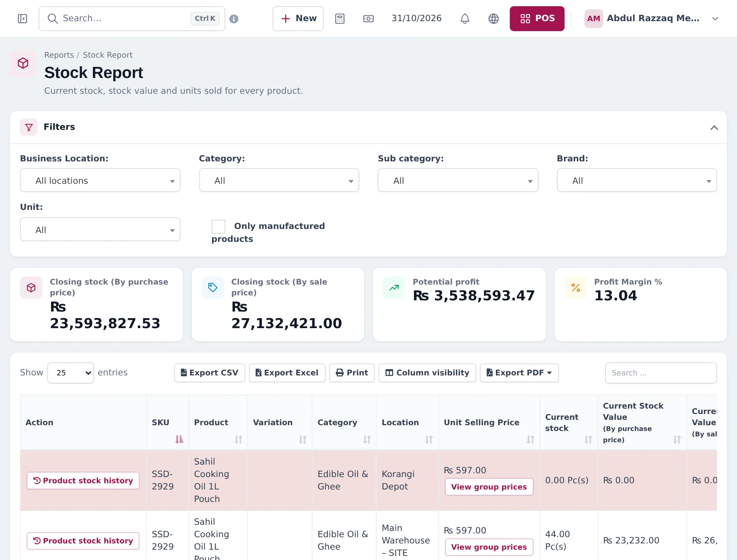Click the Filters funnel icon
This screenshot has width=737, height=560.
pos(29,127)
